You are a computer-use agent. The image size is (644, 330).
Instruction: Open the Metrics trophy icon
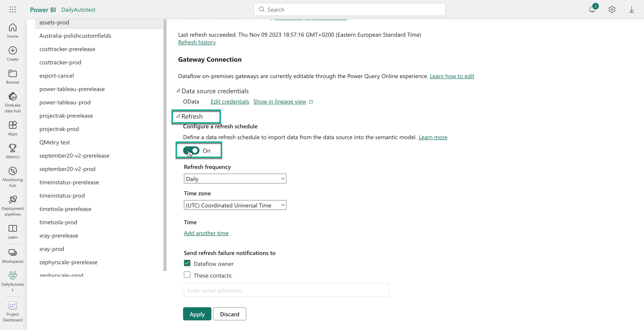pos(13,151)
